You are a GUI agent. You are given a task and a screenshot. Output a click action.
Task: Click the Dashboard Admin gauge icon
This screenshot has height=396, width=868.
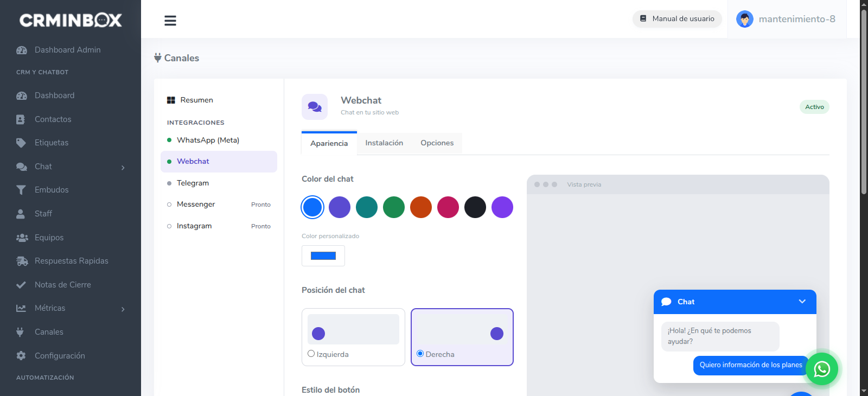tap(22, 50)
